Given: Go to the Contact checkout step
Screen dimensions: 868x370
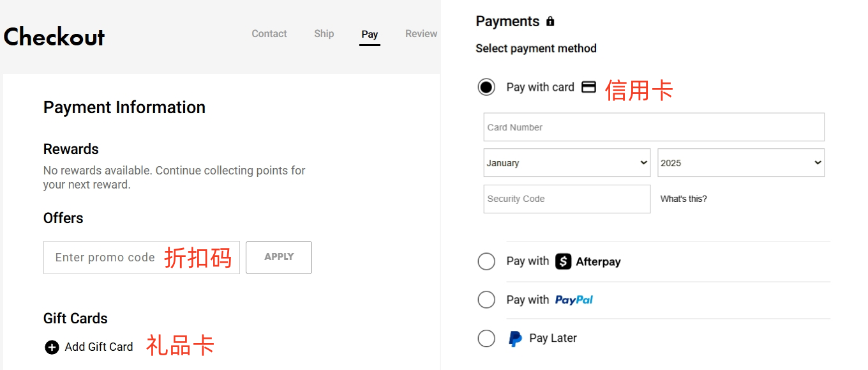Looking at the screenshot, I should point(269,34).
